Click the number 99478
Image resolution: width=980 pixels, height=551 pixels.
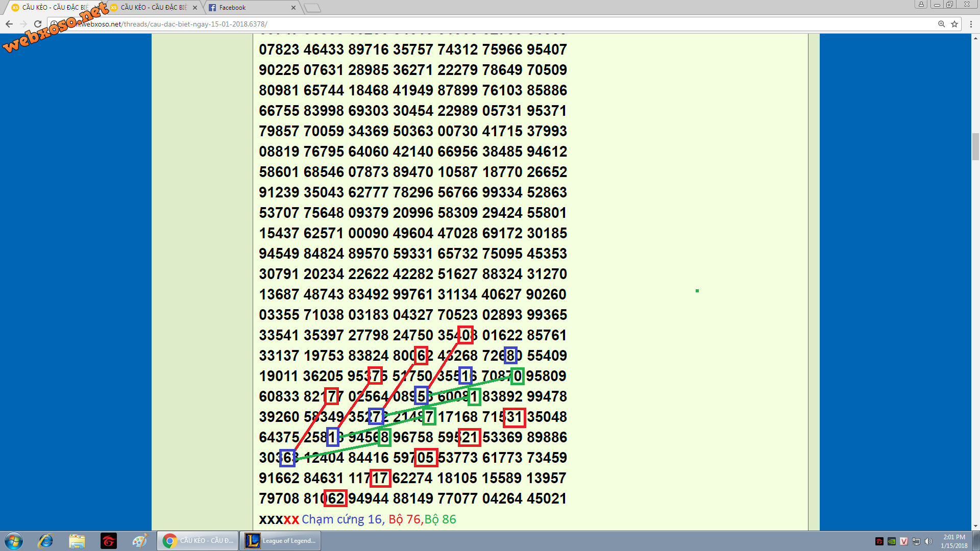(547, 396)
